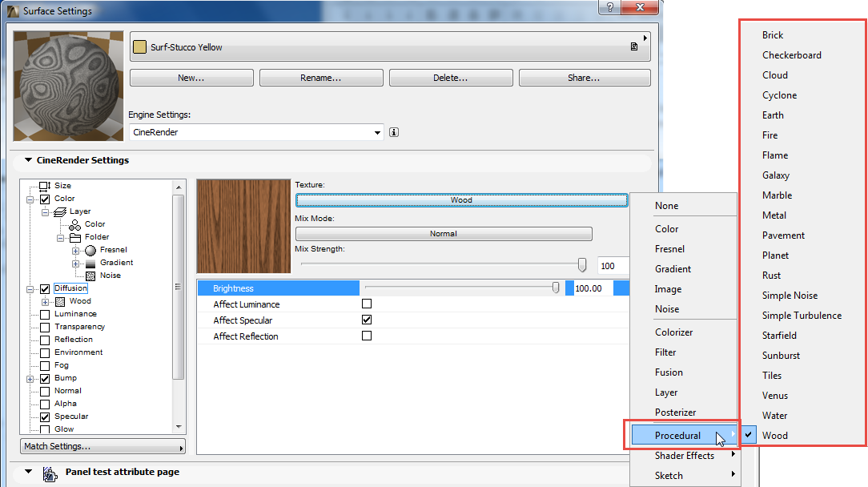Uncheck the Diffusion channel checkbox
Screen dimensions: 868x487
coord(45,288)
